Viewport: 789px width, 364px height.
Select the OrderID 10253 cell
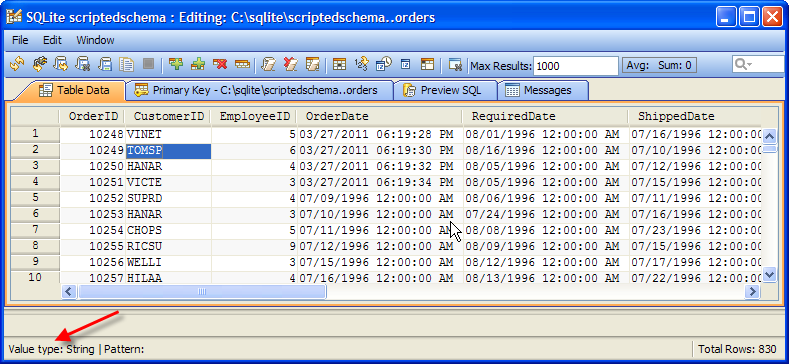coord(93,215)
